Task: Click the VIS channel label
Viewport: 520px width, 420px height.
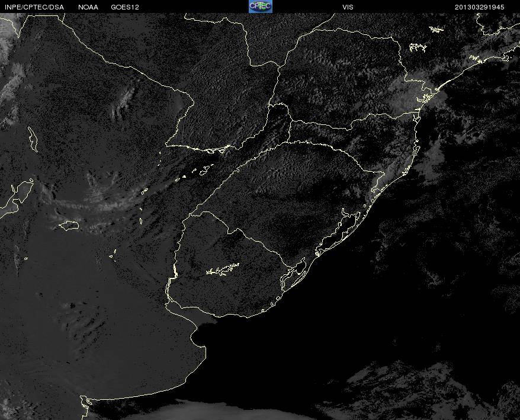Action: [x=348, y=7]
